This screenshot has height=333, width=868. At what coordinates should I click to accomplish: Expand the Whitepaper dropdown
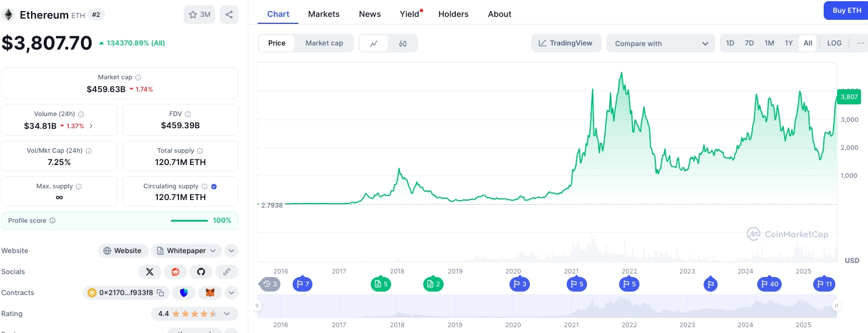[x=212, y=251]
